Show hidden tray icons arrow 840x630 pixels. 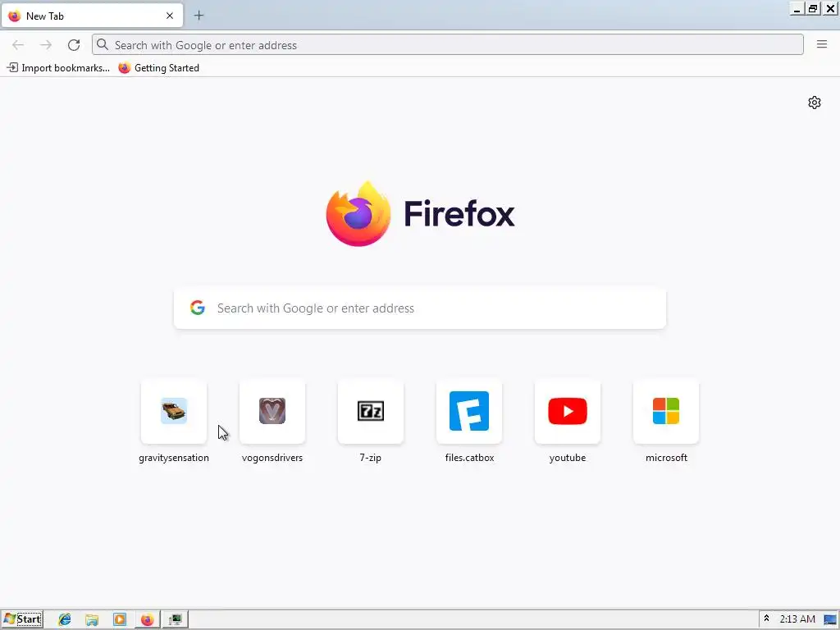click(x=767, y=619)
